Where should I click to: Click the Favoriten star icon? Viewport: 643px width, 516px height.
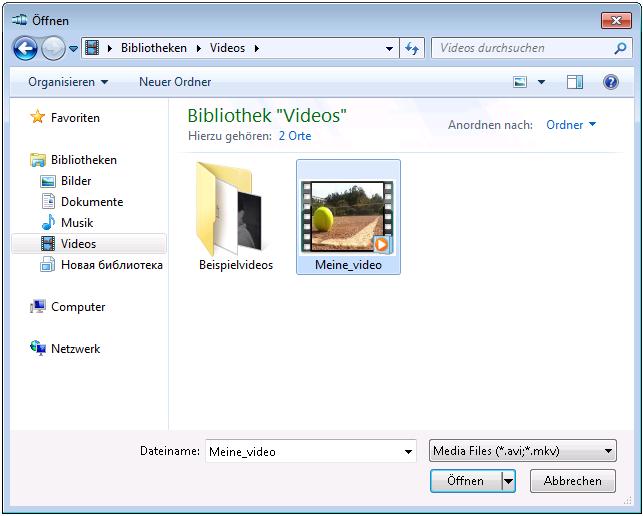(38, 117)
